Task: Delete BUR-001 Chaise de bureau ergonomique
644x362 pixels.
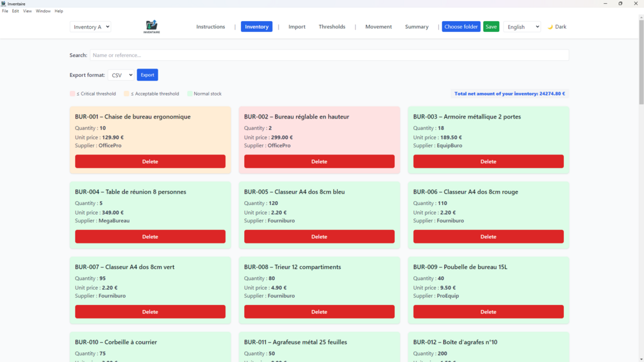Action: 150,161
